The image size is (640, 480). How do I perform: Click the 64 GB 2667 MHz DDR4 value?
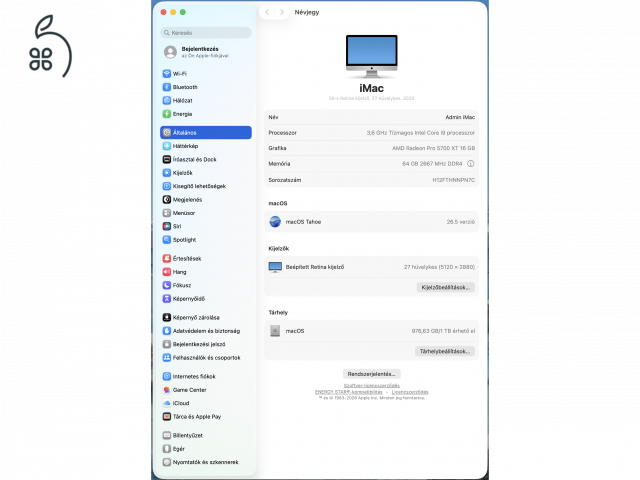point(432,164)
